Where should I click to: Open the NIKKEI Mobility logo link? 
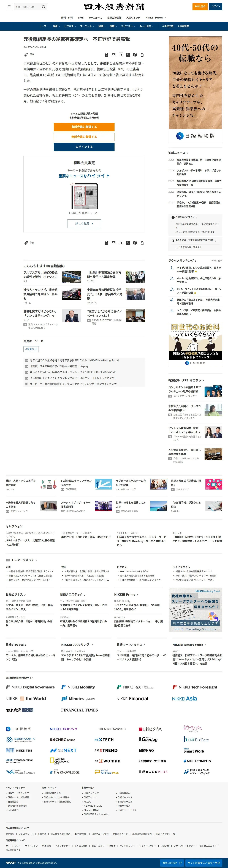coord(78,687)
